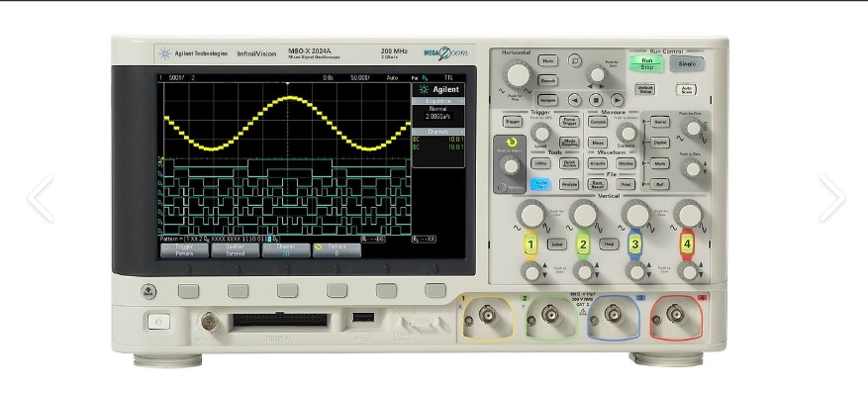Screen dimensions: 868x396
Task: Click the Auto Scale key
Action: [686, 89]
